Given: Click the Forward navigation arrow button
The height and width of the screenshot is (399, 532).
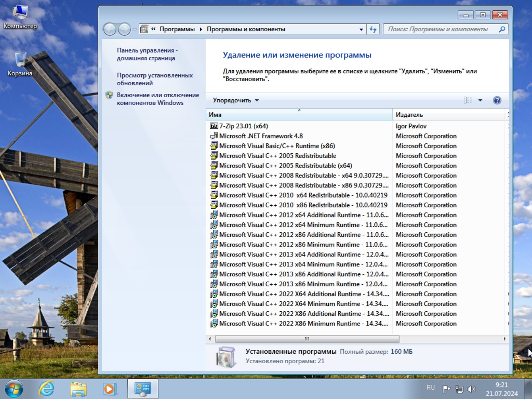Looking at the screenshot, I should click(x=124, y=29).
